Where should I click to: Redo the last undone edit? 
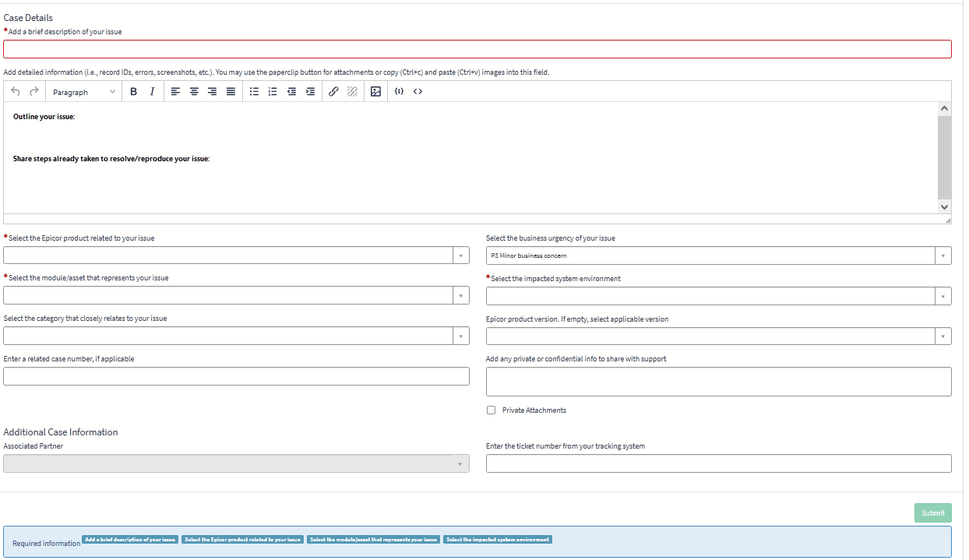point(33,92)
